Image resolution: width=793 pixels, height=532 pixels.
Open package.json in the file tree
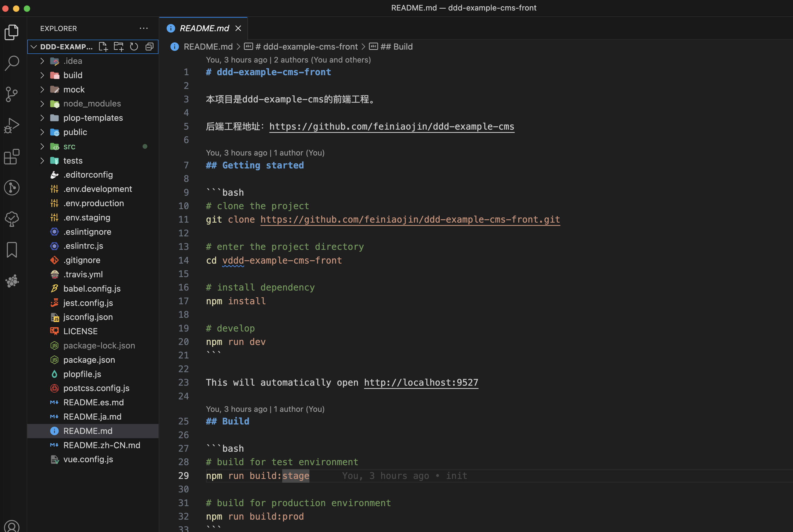click(x=89, y=360)
